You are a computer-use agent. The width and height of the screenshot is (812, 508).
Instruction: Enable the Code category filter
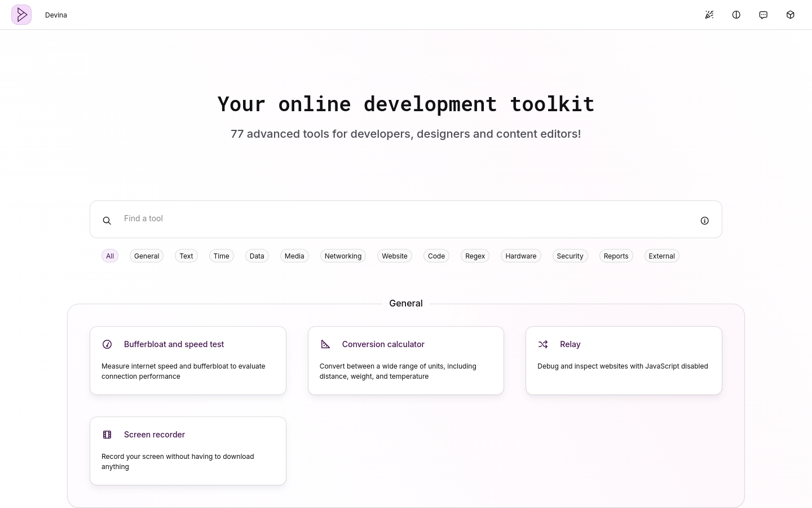436,256
